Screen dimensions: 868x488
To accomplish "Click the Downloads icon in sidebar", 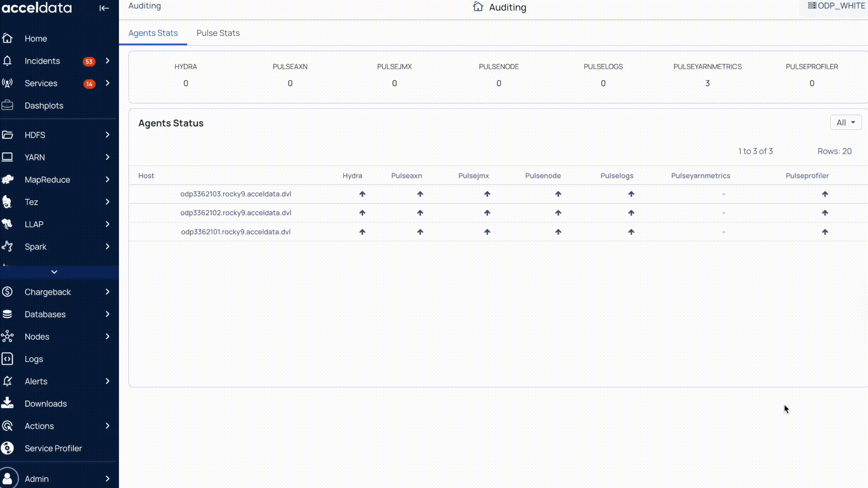I will (x=7, y=403).
